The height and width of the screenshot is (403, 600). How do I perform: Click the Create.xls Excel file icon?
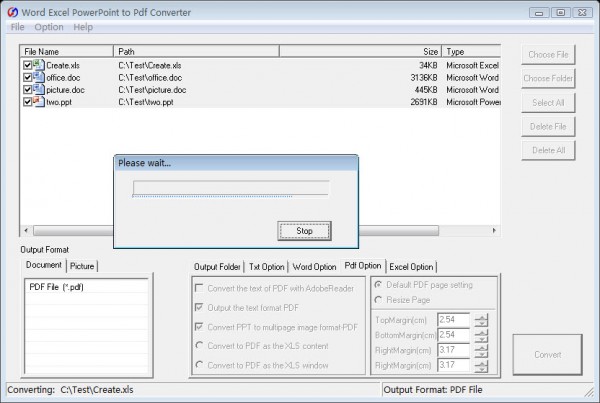(x=39, y=66)
